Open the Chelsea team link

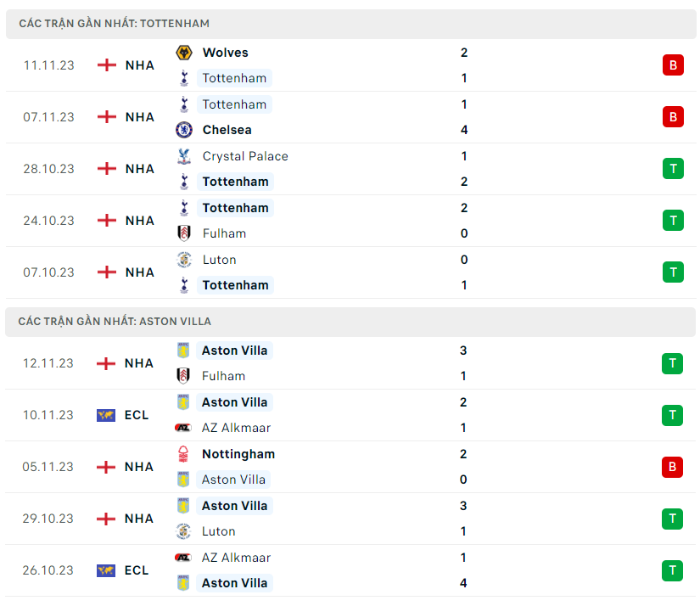click(227, 130)
